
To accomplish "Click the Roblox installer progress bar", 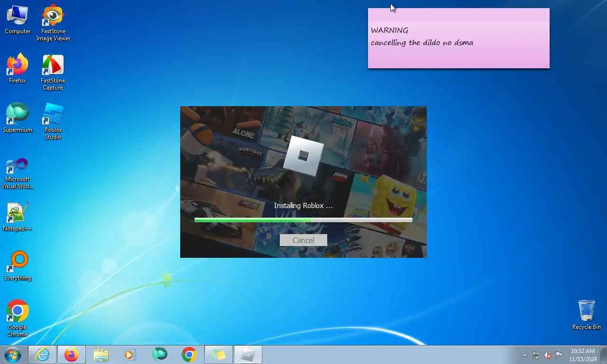I will point(303,220).
